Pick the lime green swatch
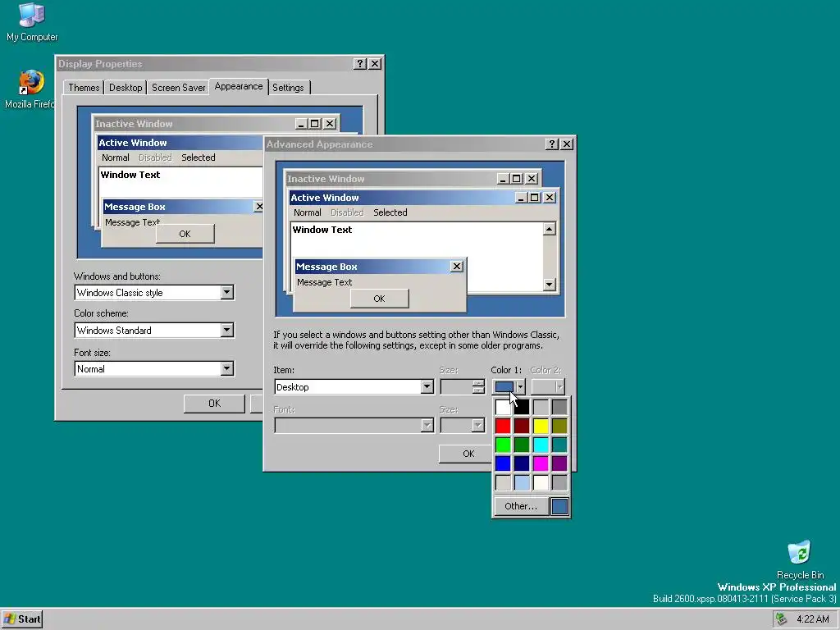This screenshot has height=630, width=840. click(x=503, y=445)
